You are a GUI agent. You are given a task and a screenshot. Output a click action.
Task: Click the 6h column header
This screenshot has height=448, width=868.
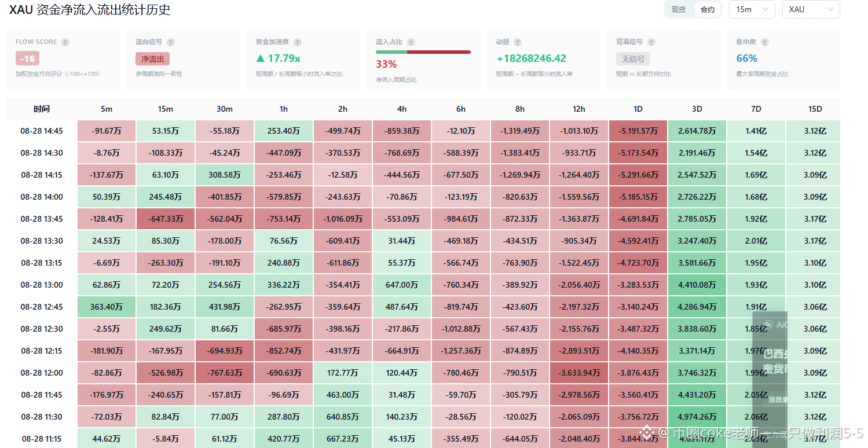[x=461, y=109]
